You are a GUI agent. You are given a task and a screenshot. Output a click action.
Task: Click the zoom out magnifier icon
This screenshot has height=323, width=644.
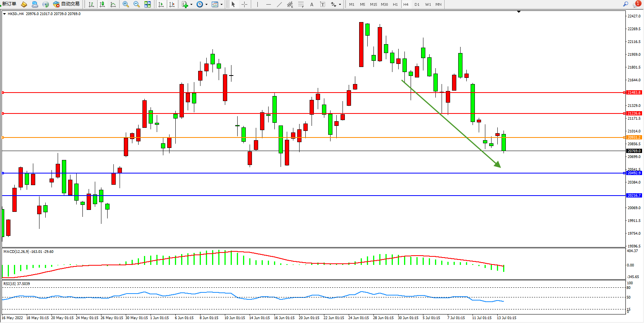[137, 4]
